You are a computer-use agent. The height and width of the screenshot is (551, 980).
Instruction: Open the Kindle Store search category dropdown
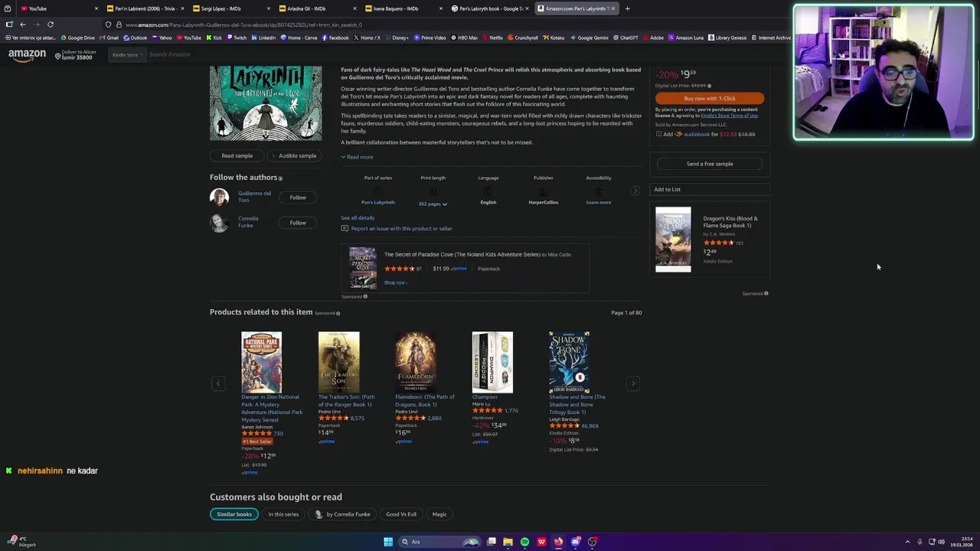(128, 54)
